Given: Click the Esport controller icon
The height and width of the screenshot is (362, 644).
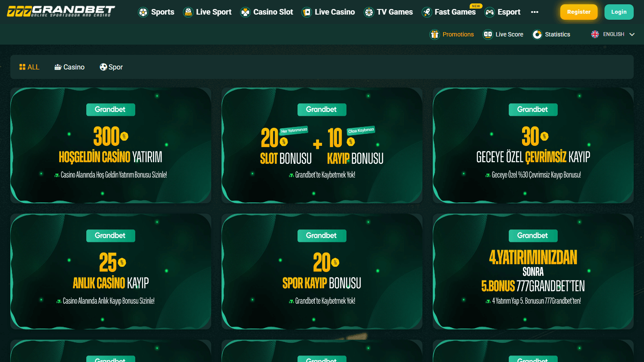Looking at the screenshot, I should coord(489,12).
